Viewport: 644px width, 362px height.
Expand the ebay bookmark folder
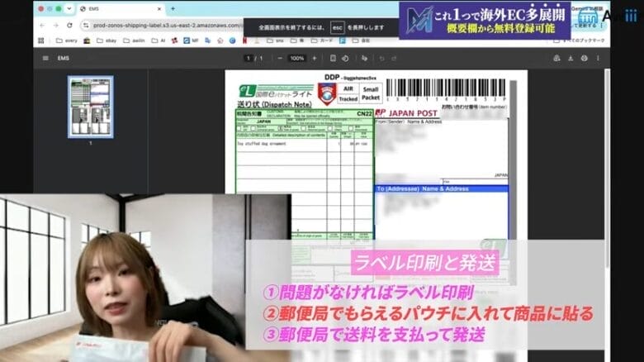pos(107,40)
